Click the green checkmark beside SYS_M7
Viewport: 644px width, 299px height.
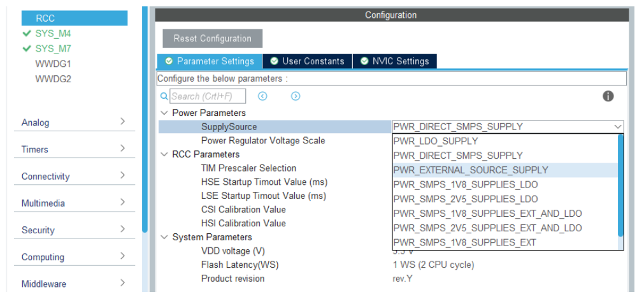[27, 48]
